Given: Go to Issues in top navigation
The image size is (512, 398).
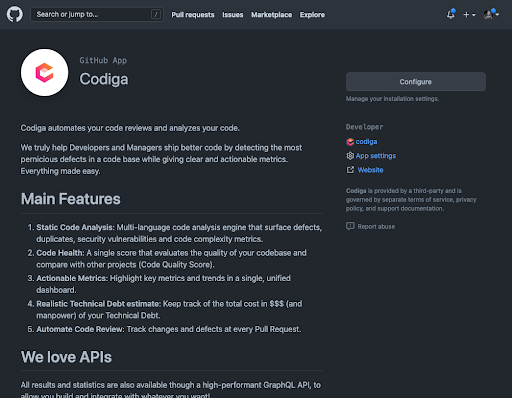Looking at the screenshot, I should pyautogui.click(x=233, y=15).
